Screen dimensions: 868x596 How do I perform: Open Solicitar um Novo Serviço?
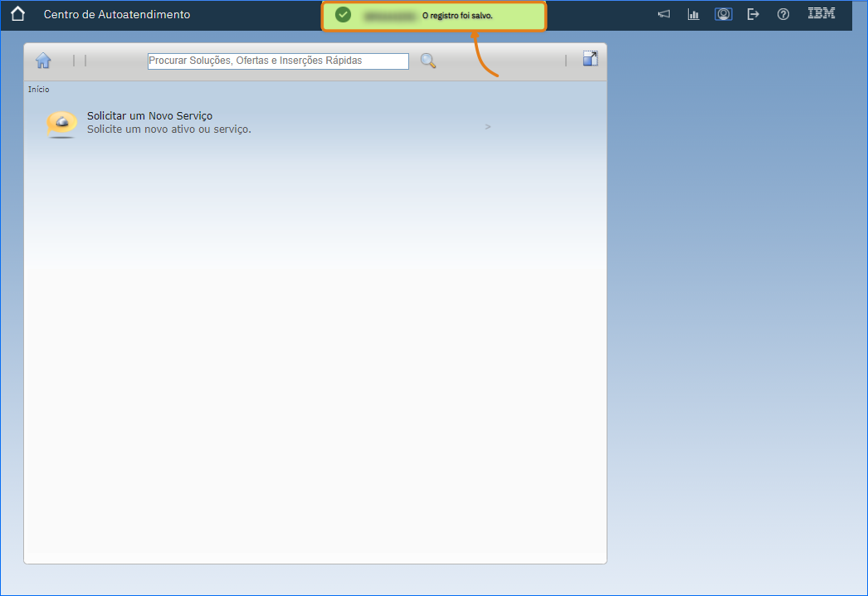149,116
